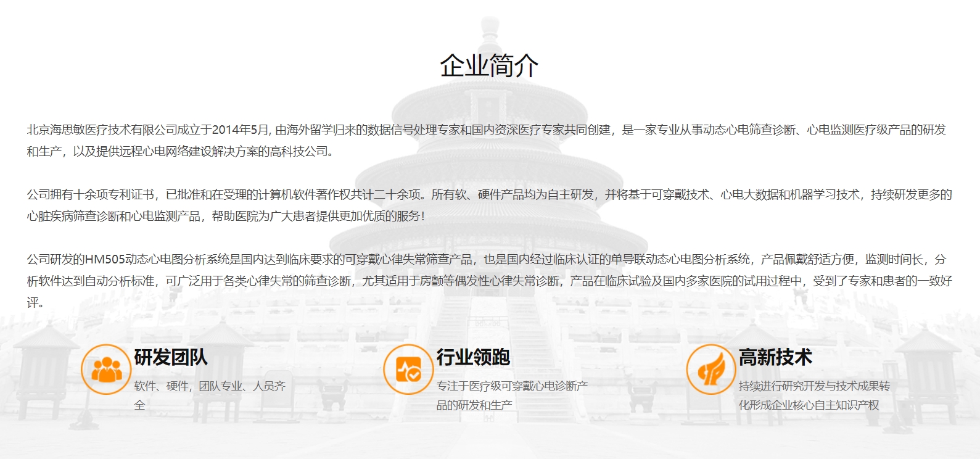Screen dimensions: 980x459
Task: Select the 行业领跑 feature title
Action: click(473, 357)
